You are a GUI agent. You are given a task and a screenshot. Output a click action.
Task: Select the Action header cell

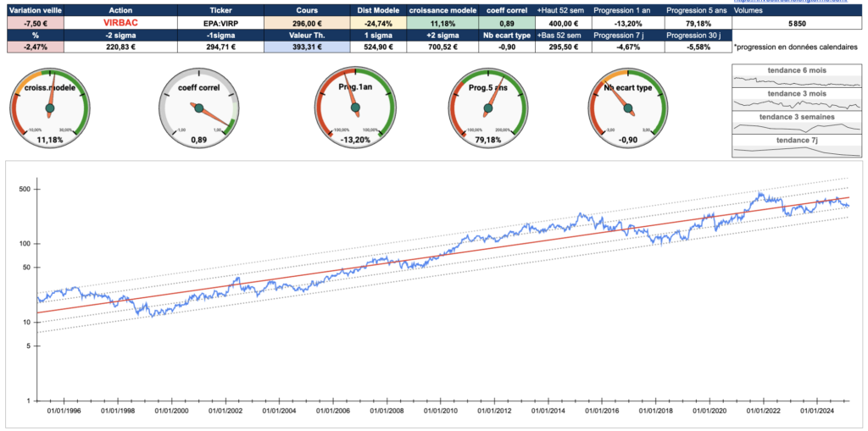coord(120,10)
